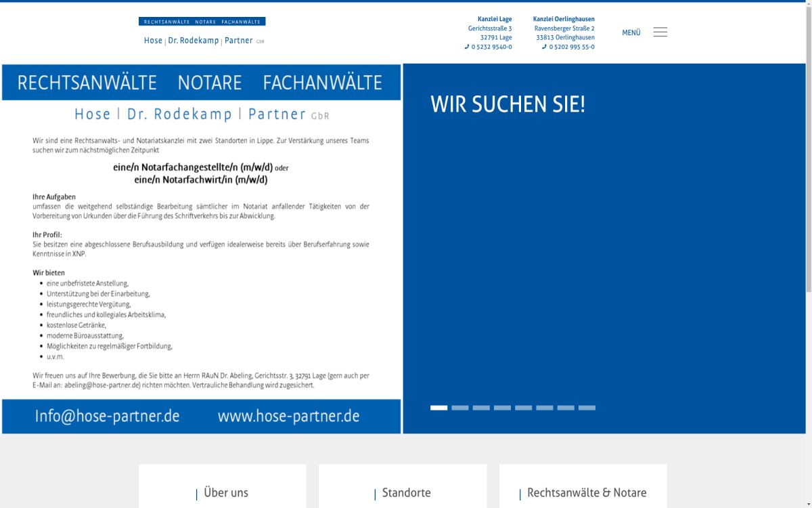Open the Rechtsanwälte & Notare section
Image resolution: width=812 pixels, height=508 pixels.
click(x=587, y=492)
